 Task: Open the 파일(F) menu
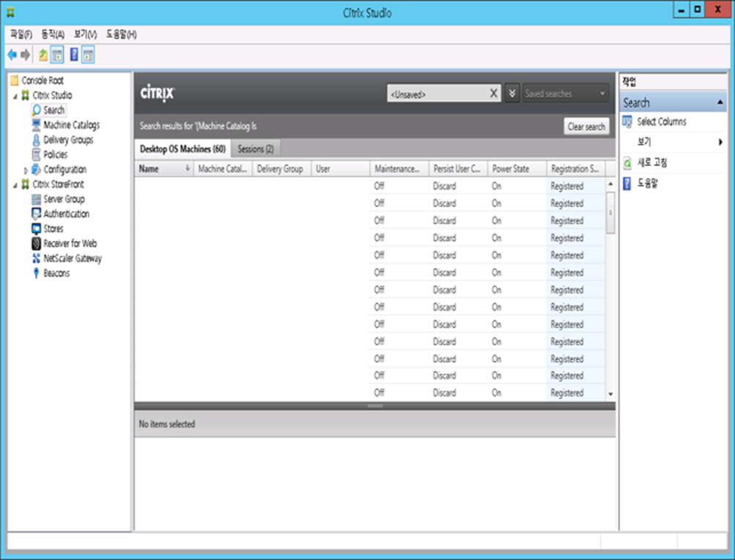[x=21, y=34]
